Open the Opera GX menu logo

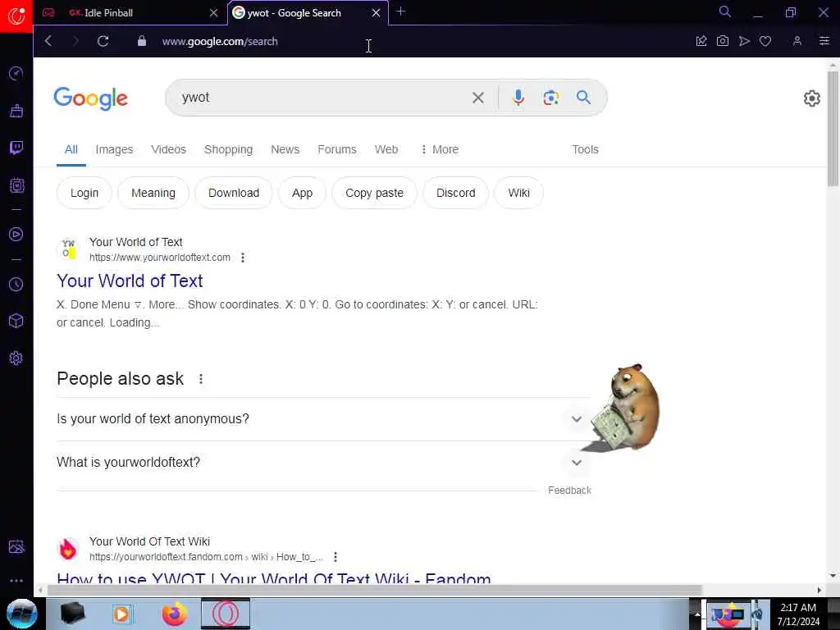pos(16,16)
